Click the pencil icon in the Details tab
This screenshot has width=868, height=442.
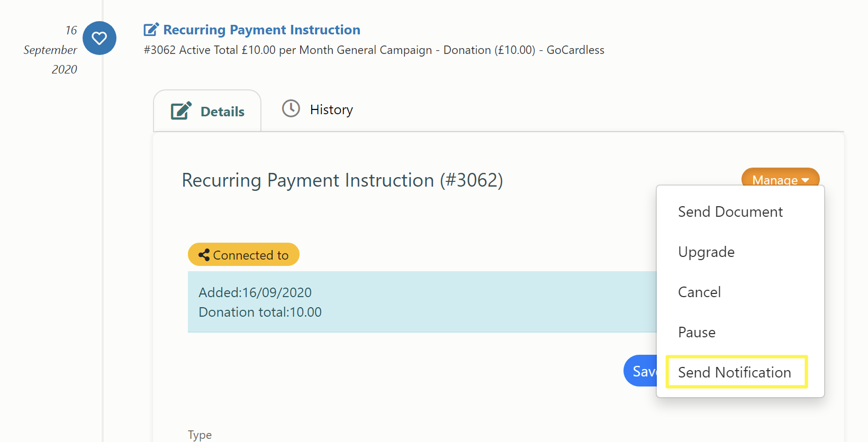[x=182, y=111]
